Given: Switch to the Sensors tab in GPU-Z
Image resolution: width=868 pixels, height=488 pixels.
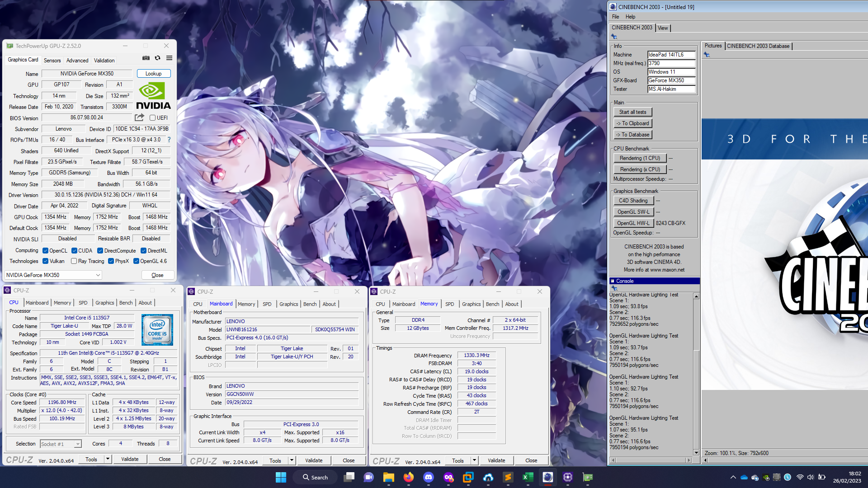Looking at the screenshot, I should (x=52, y=61).
